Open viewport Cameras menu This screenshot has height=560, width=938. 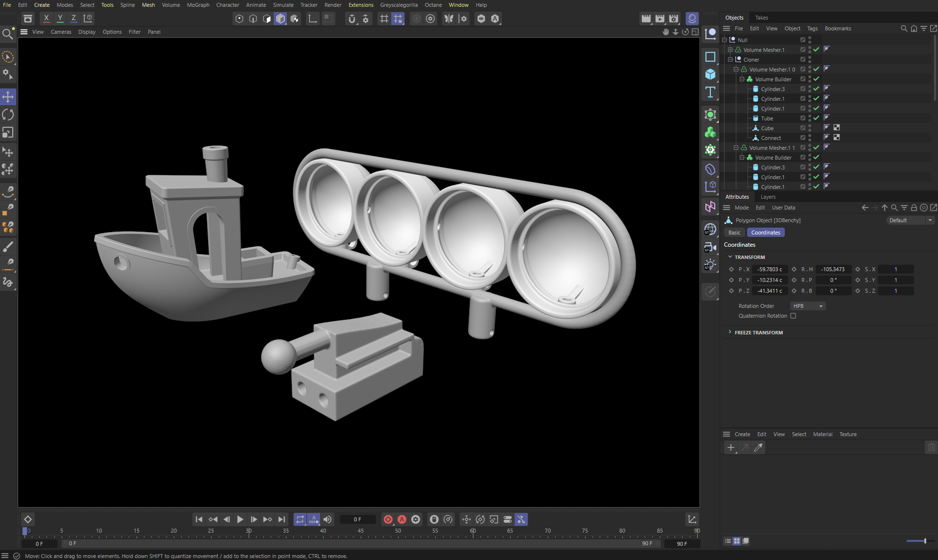pos(61,32)
